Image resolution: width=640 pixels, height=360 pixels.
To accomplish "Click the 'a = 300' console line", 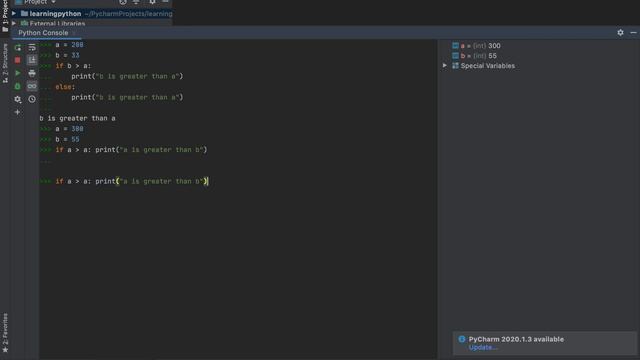I will [x=69, y=129].
